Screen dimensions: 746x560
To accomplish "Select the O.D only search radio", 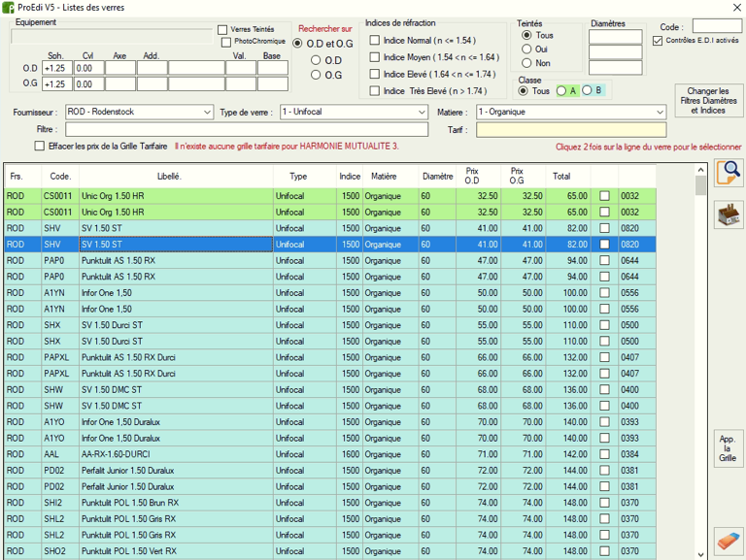I will 316,60.
